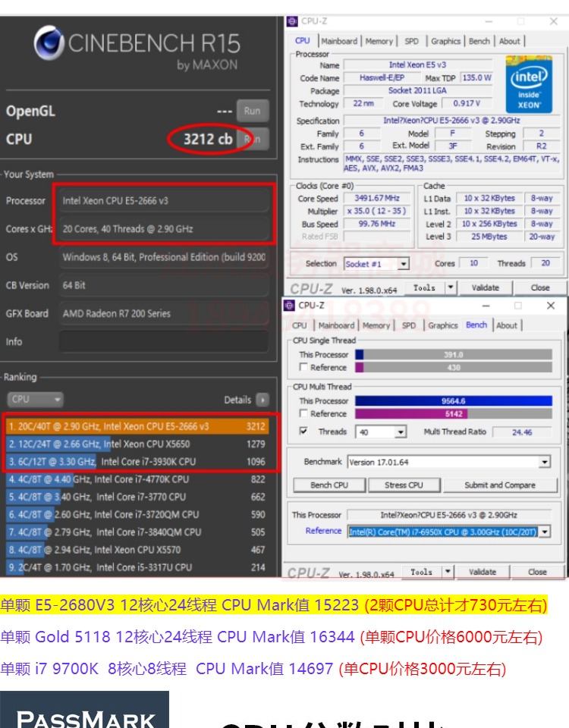Open the Socket #1 selection dropdown
This screenshot has height=728, width=569.
click(403, 265)
